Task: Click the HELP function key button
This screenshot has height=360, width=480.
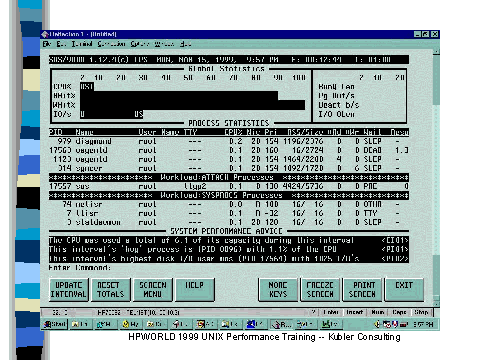Action: click(194, 290)
